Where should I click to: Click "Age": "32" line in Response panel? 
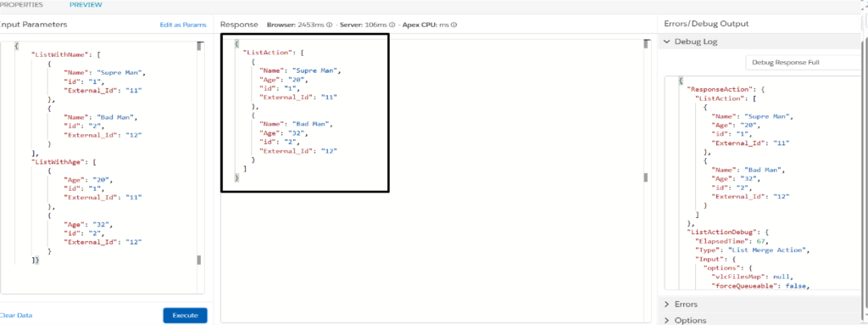click(x=285, y=133)
